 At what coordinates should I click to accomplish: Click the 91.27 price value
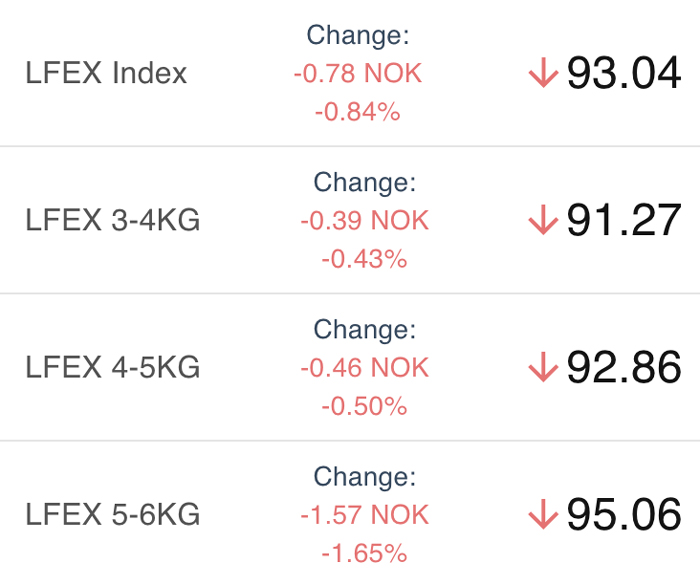pos(624,220)
